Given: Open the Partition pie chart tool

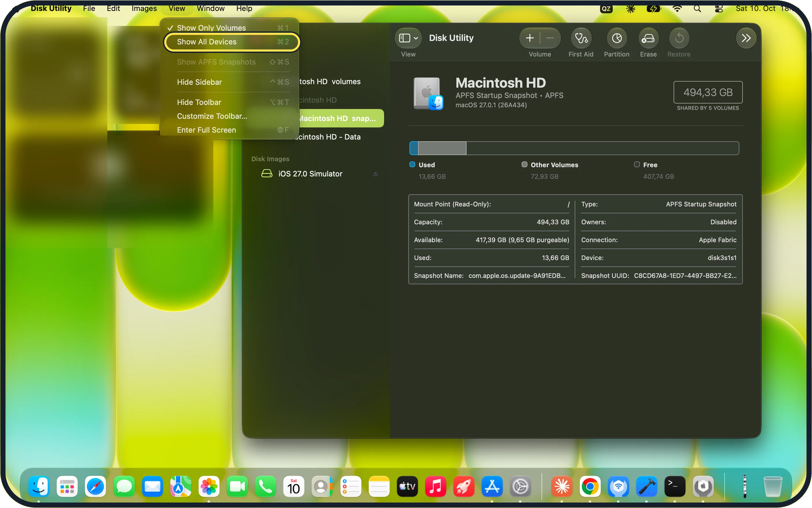Looking at the screenshot, I should [x=616, y=38].
